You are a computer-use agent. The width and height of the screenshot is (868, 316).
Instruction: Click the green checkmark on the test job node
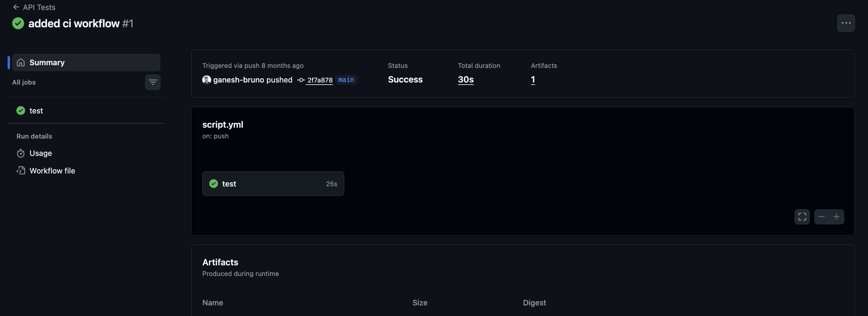pos(213,183)
